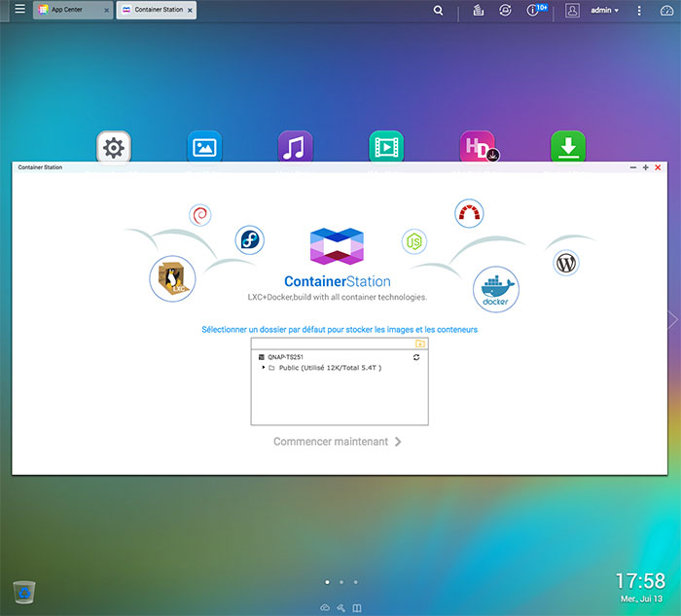
Task: Close the App Center tab
Action: 106,10
